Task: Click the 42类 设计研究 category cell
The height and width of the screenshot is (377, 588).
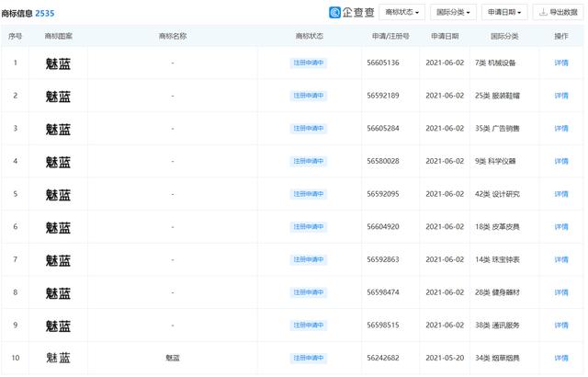Action: [x=497, y=194]
